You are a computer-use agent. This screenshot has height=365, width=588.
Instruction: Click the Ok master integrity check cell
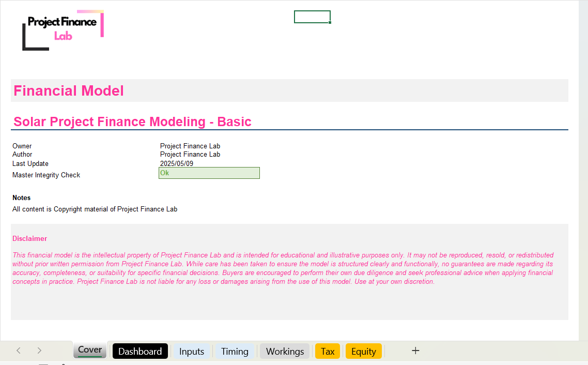pyautogui.click(x=209, y=173)
